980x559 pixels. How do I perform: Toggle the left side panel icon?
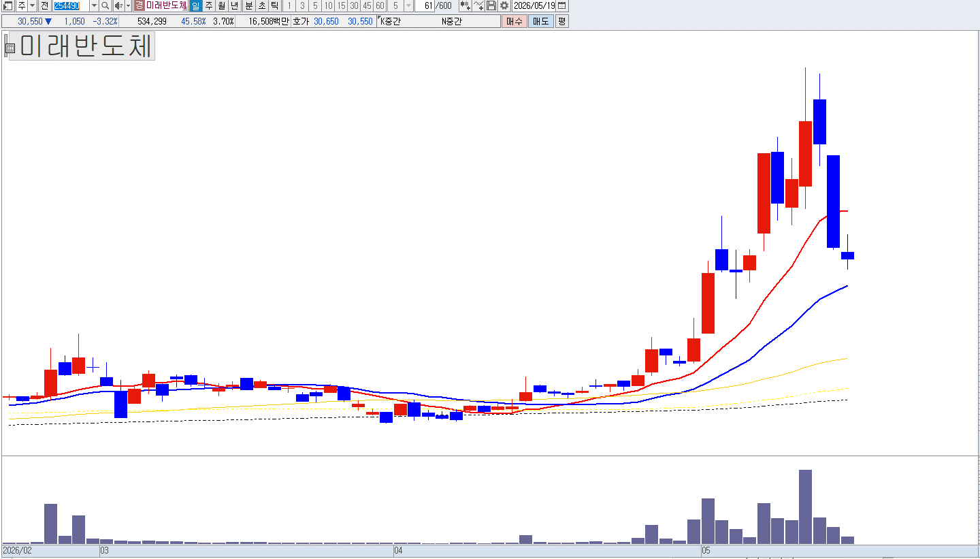pyautogui.click(x=7, y=5)
